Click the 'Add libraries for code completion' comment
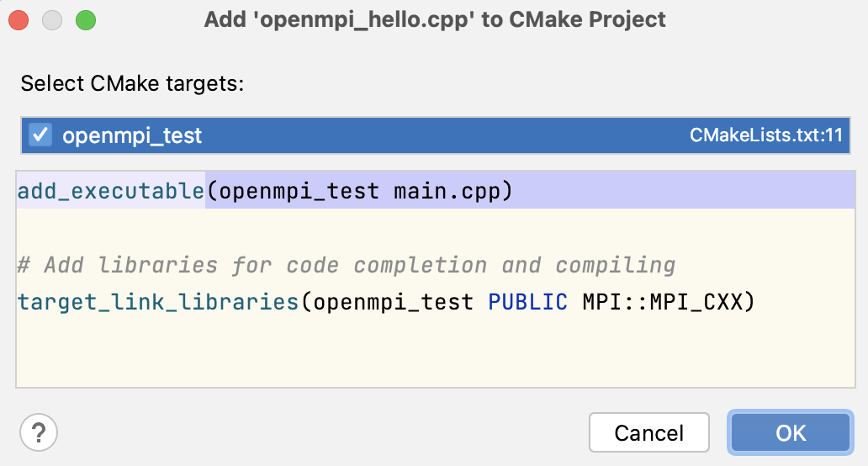This screenshot has width=868, height=466. [x=346, y=266]
